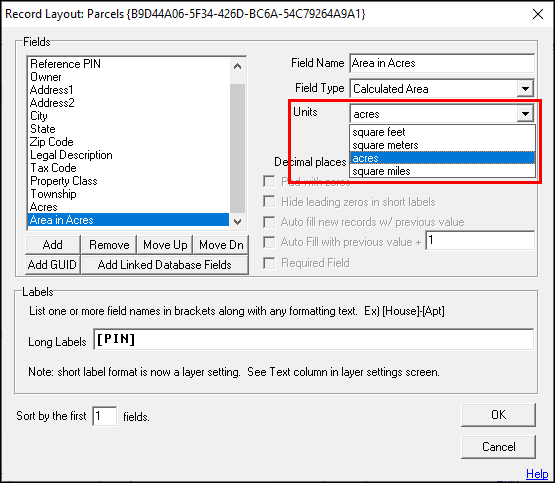Click the Remove field button
This screenshot has height=483, width=555.
pyautogui.click(x=109, y=245)
